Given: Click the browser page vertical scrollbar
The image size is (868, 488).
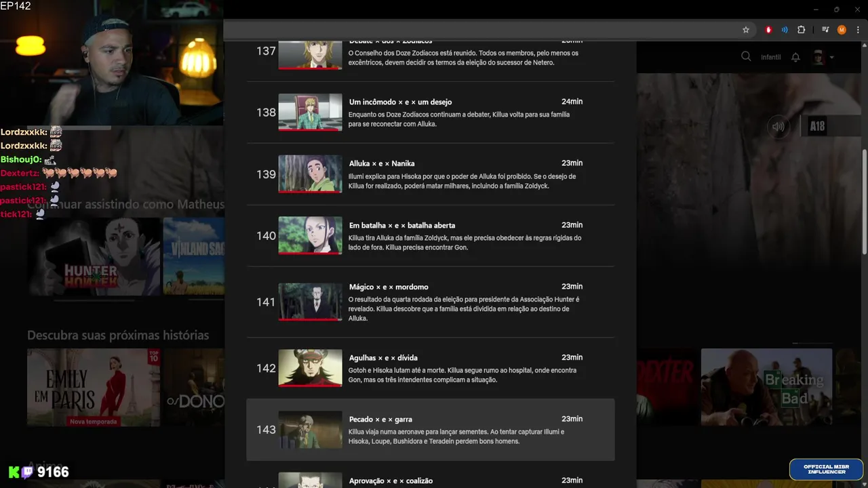Looking at the screenshot, I should (865, 202).
